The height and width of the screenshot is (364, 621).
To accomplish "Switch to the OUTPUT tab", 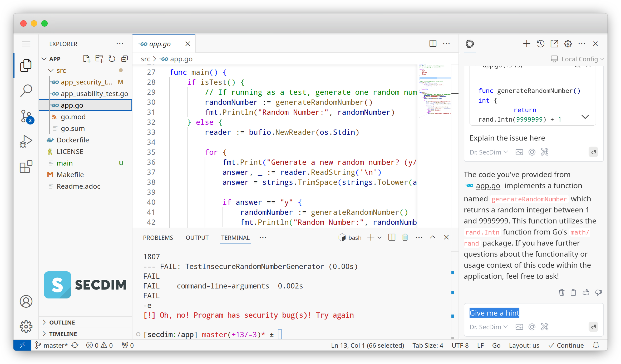I will (x=197, y=238).
